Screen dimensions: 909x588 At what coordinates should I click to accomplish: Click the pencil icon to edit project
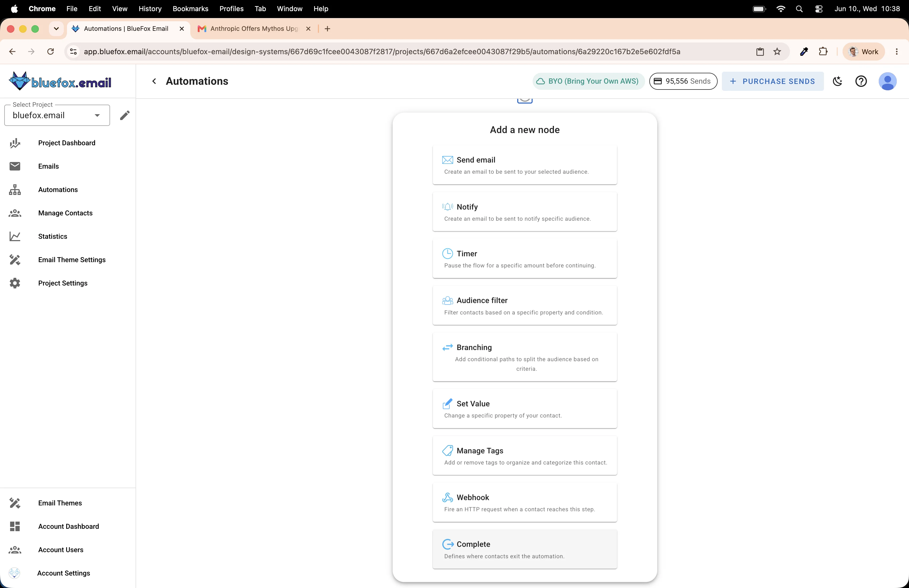pos(124,115)
